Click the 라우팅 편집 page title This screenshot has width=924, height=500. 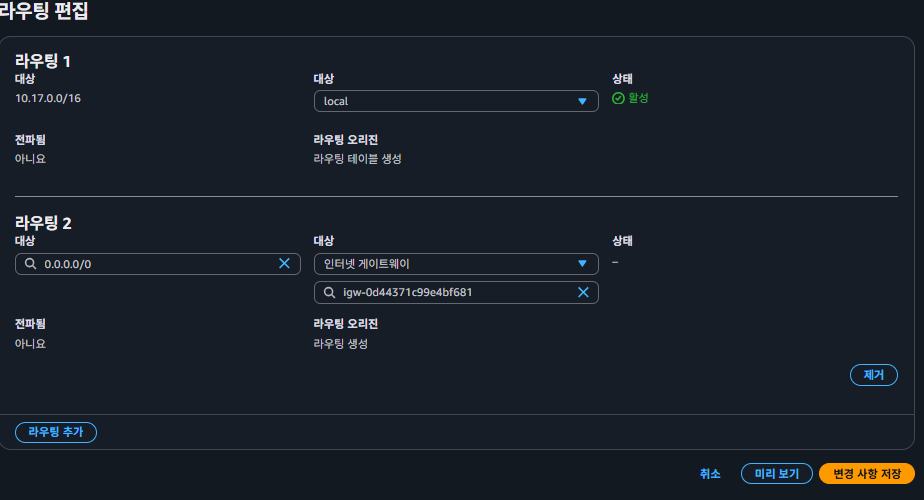click(x=44, y=11)
